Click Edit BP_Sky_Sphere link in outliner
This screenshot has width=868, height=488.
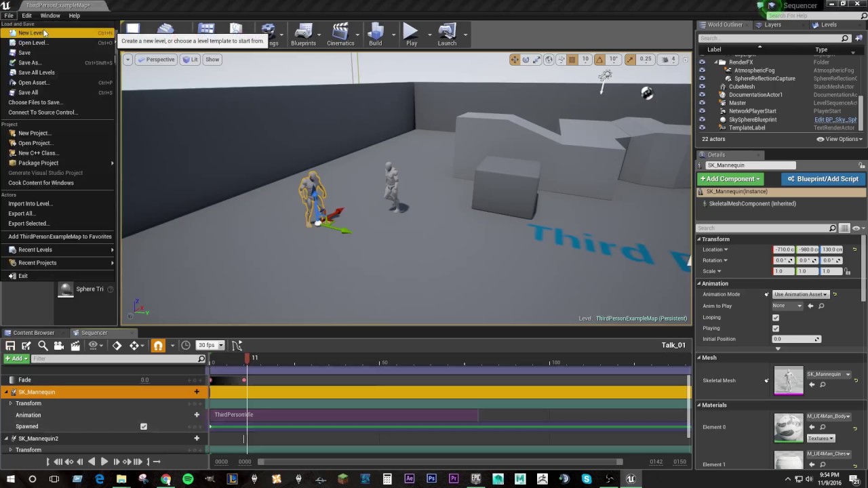(835, 119)
